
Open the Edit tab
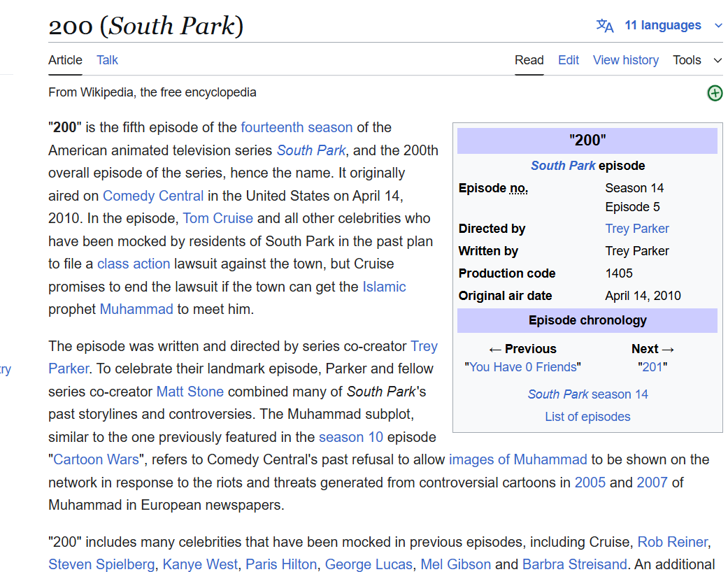[569, 60]
